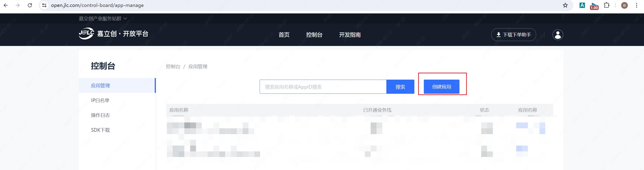This screenshot has height=170, width=644.
Task: Select IP白名单 in sidebar
Action: pyautogui.click(x=100, y=100)
